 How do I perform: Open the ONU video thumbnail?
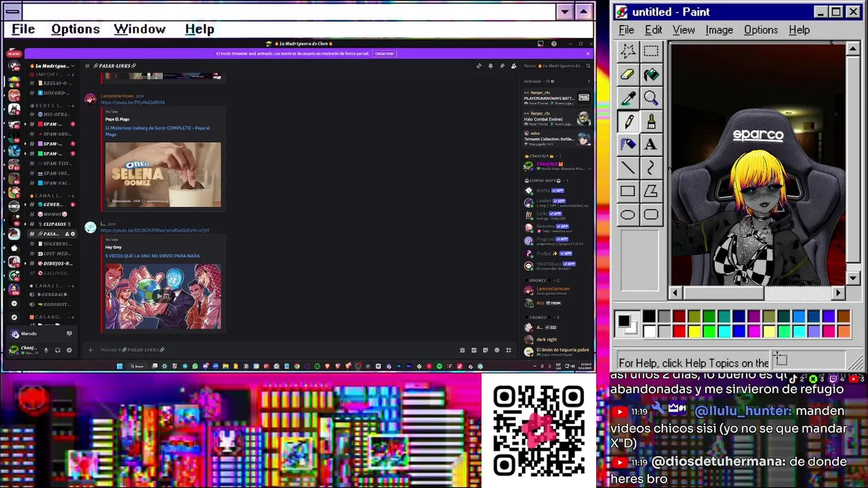coord(163,296)
